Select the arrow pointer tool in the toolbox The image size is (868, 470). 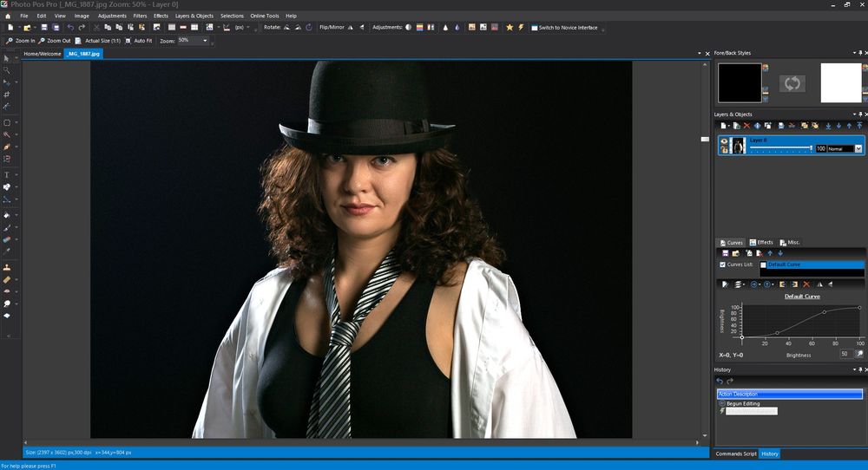tap(7, 58)
